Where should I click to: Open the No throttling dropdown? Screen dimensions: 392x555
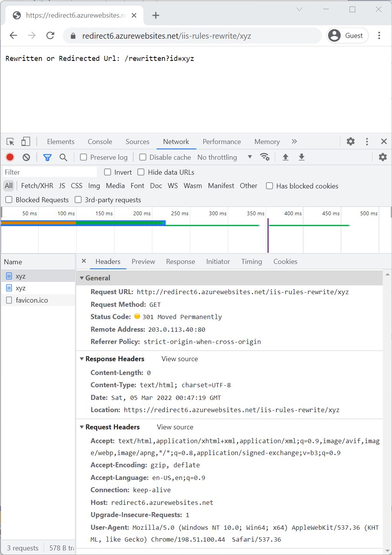pyautogui.click(x=221, y=157)
